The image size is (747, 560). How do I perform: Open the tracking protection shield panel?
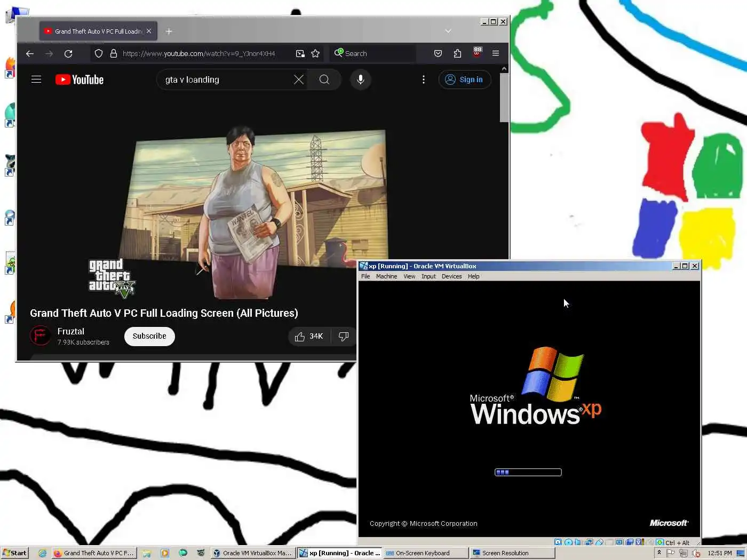tap(99, 53)
